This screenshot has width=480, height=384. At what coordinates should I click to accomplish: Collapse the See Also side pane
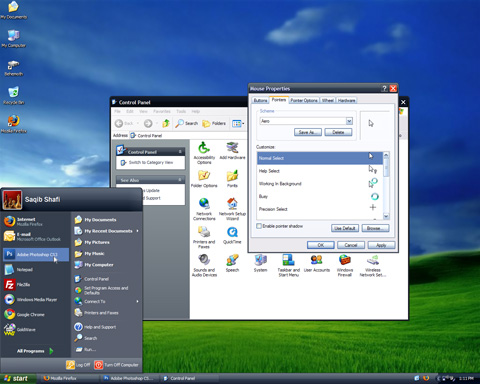point(180,180)
